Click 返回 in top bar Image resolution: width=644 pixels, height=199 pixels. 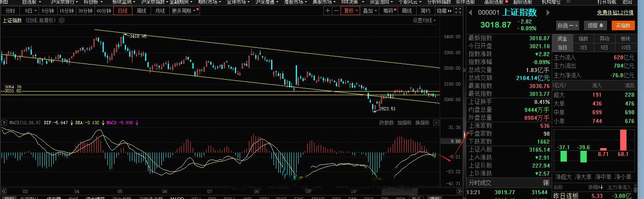click(627, 2)
